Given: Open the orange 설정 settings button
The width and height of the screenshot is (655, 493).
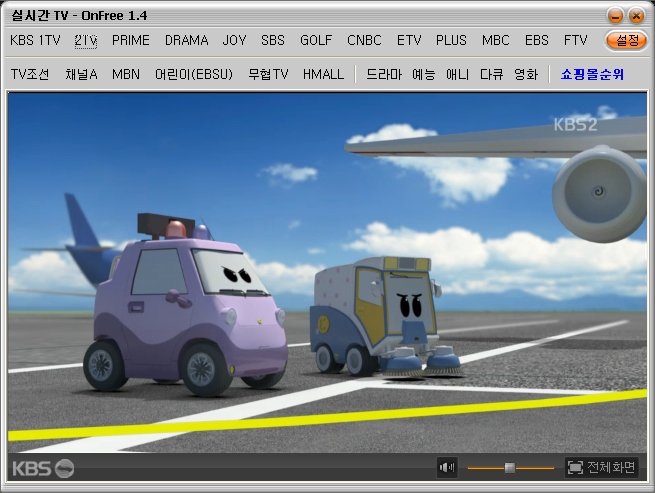Looking at the screenshot, I should (x=626, y=41).
